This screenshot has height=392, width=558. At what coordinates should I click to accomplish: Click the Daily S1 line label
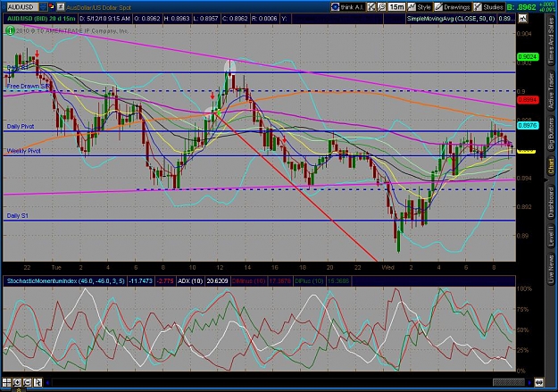point(18,216)
